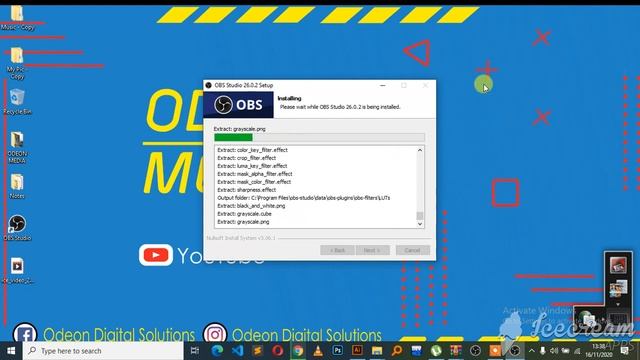The image size is (640, 360).
Task: Click the photos icon in recorder widget
Action: click(x=618, y=288)
